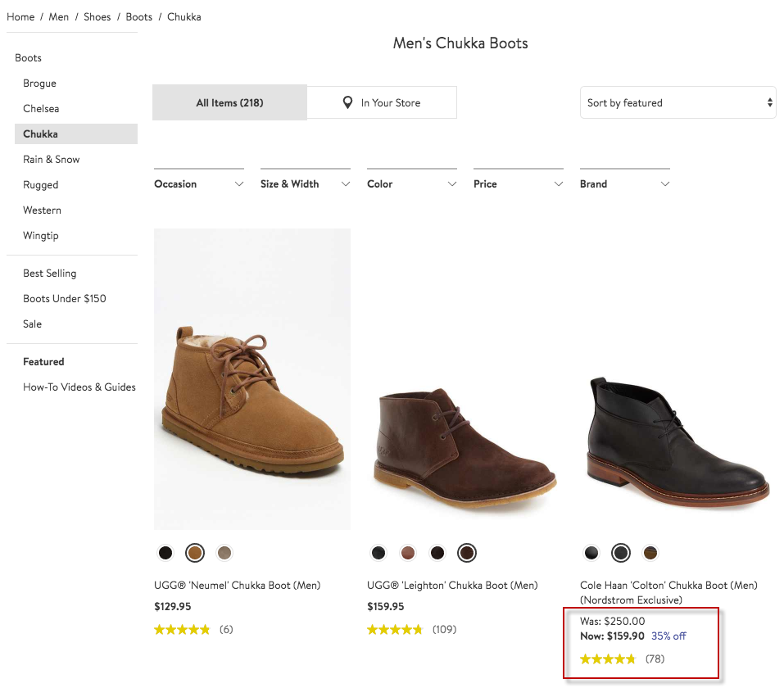
Task: Open the (6) reviews count
Action: (x=226, y=630)
